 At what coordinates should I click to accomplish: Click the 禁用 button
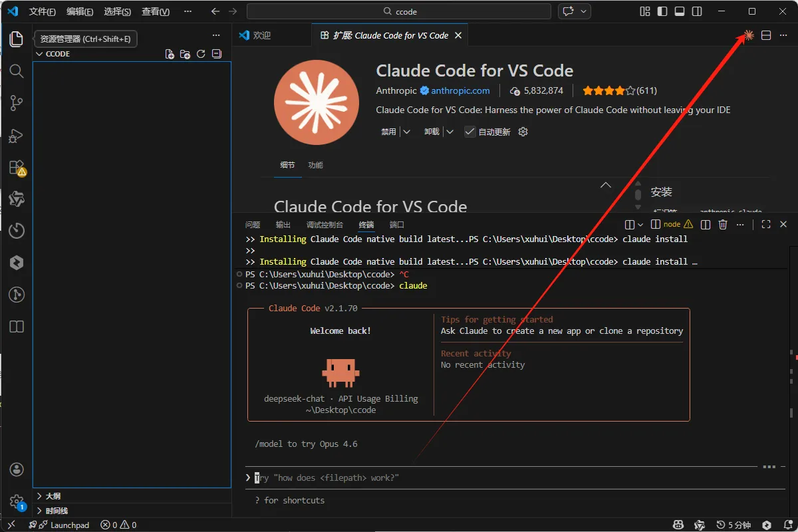click(388, 132)
